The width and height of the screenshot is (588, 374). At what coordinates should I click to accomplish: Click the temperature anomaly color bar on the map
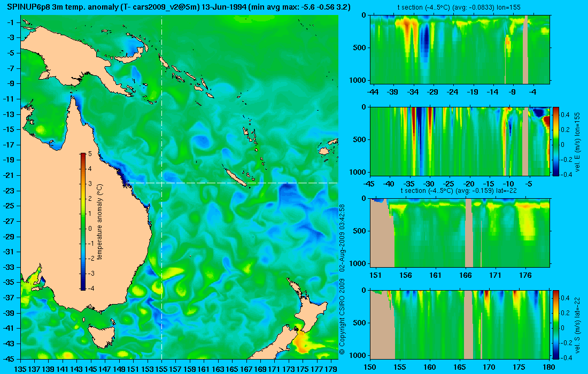(83, 222)
